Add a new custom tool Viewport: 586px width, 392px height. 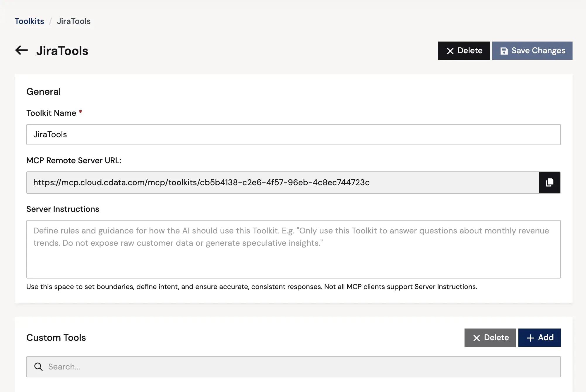(539, 338)
